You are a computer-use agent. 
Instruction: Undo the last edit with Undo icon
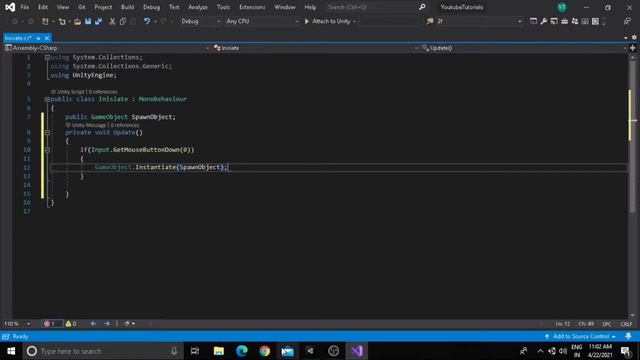[147, 21]
